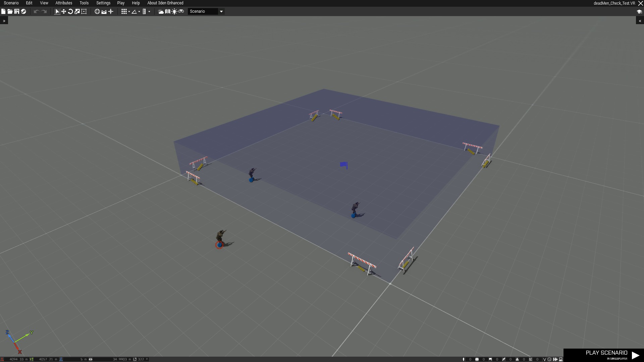The width and height of the screenshot is (644, 362).
Task: Open the Scenario phase combo box
Action: coord(206,11)
